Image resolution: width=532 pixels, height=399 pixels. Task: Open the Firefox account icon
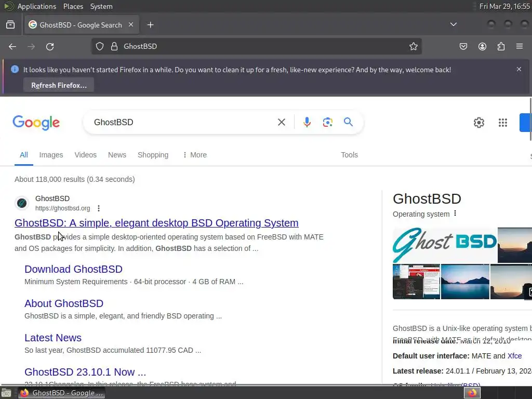pos(482,46)
